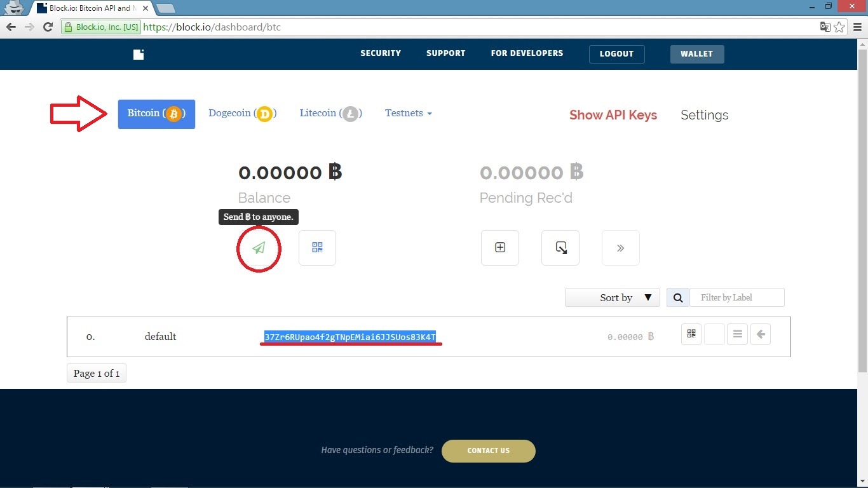Open the blue QR code receive button
Viewport: 868px width, 488px height.
tap(317, 248)
